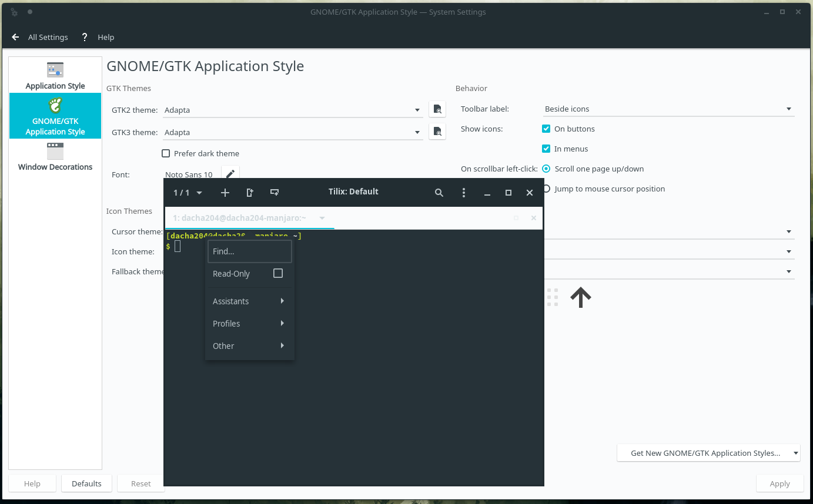Viewport: 813px width, 504px height.
Task: Select Scroll one page up/down
Action: (546, 169)
